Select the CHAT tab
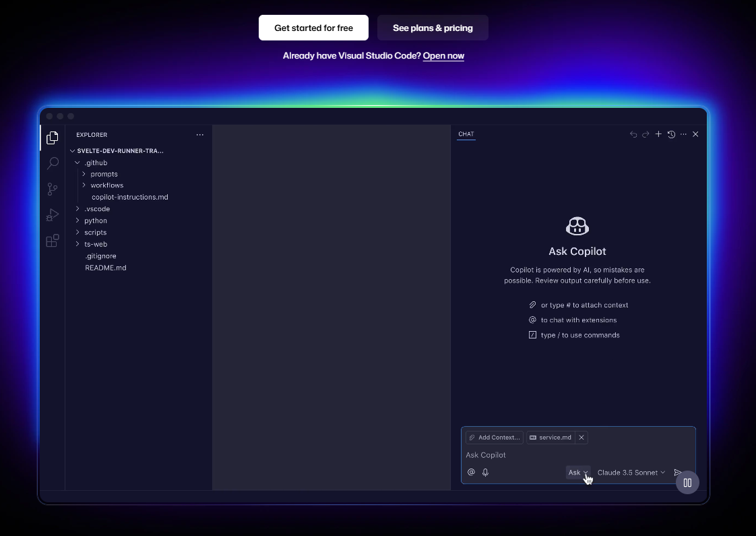The width and height of the screenshot is (756, 536). pos(466,134)
